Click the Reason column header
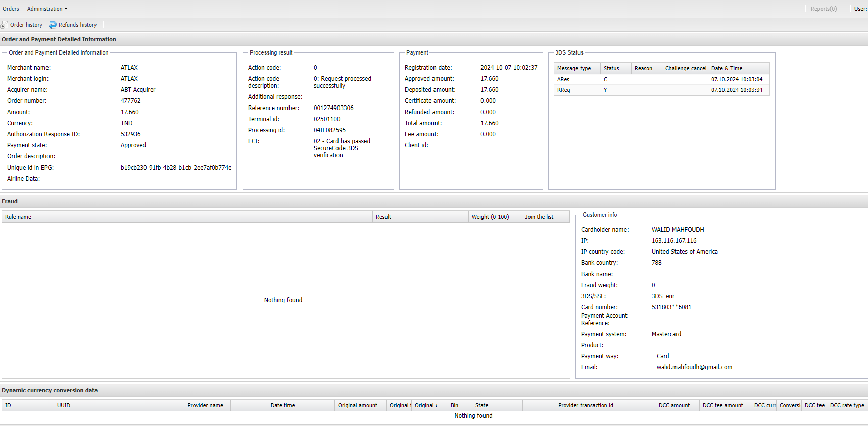Image resolution: width=868 pixels, height=426 pixels. click(x=646, y=68)
